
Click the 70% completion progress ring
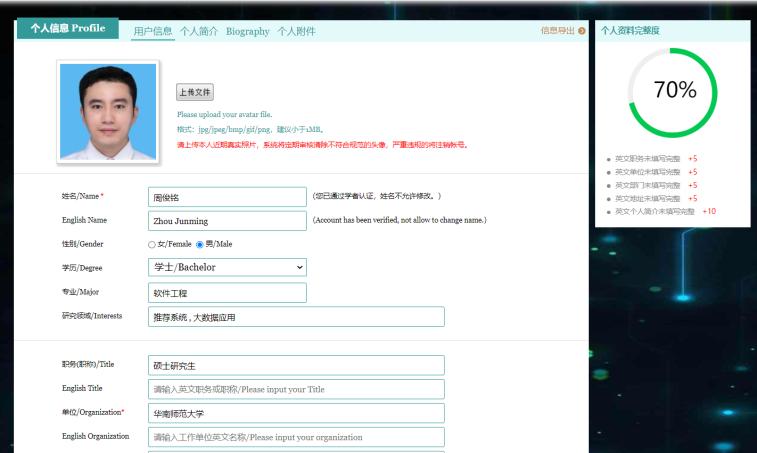tap(673, 92)
